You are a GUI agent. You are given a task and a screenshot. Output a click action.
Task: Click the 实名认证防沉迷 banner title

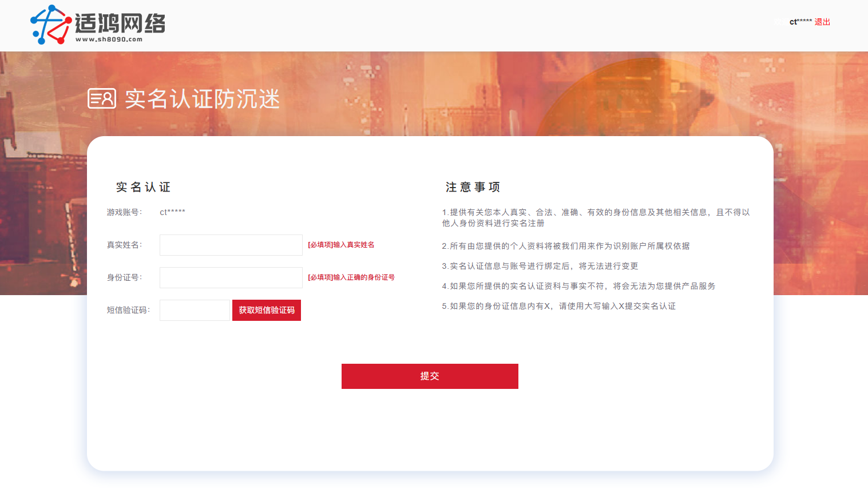202,99
